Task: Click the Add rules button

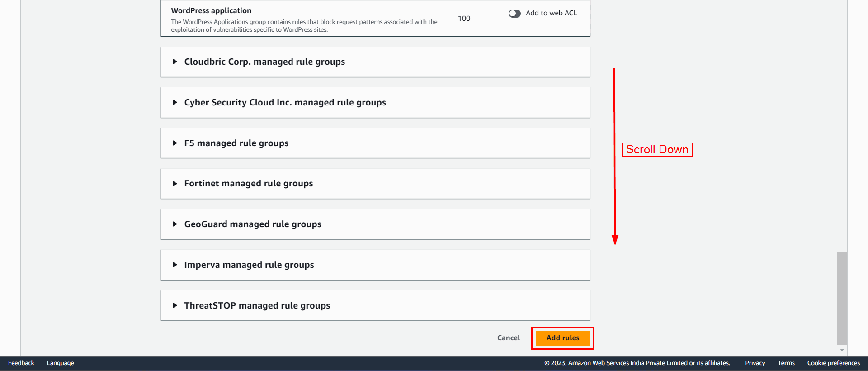Action: (562, 338)
